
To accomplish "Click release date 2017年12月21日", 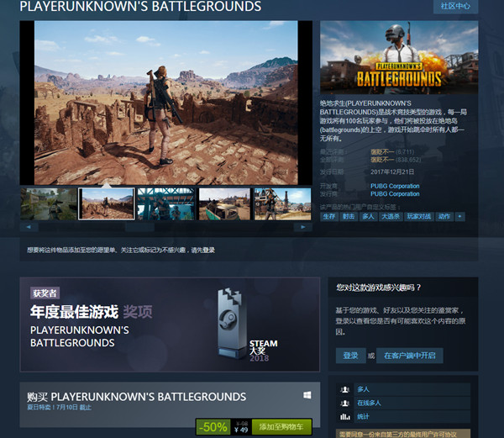I will click(392, 172).
